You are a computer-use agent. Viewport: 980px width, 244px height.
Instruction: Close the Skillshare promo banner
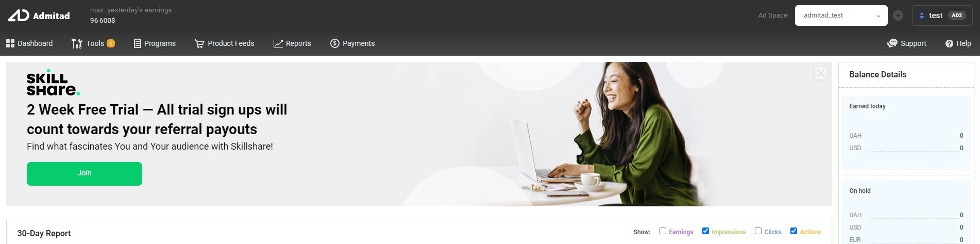click(821, 73)
